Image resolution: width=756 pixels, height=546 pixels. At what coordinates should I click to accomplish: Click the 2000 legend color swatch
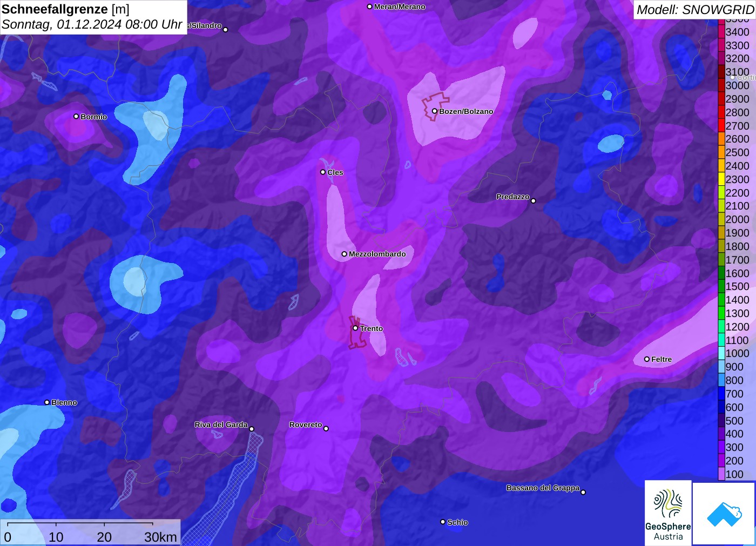[x=721, y=219]
